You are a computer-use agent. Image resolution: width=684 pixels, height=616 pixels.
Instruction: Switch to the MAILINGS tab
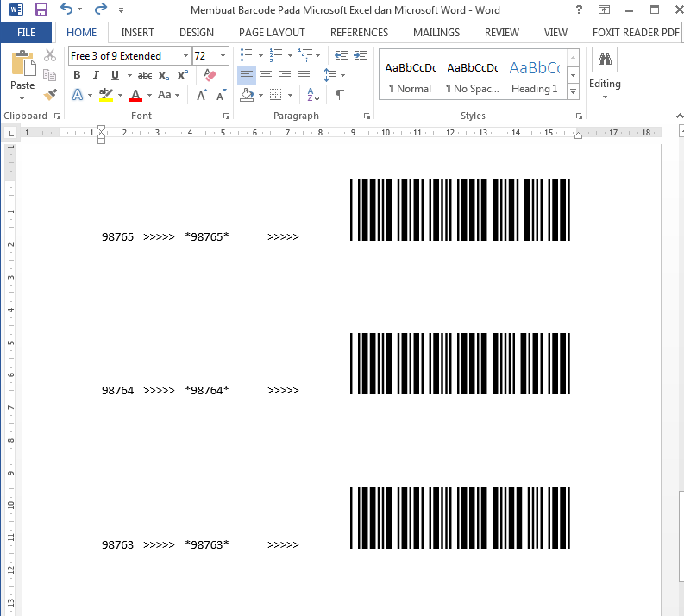tap(436, 33)
